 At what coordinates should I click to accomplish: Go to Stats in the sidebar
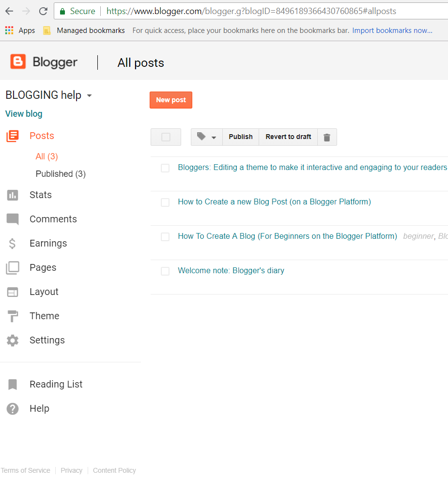coord(41,195)
